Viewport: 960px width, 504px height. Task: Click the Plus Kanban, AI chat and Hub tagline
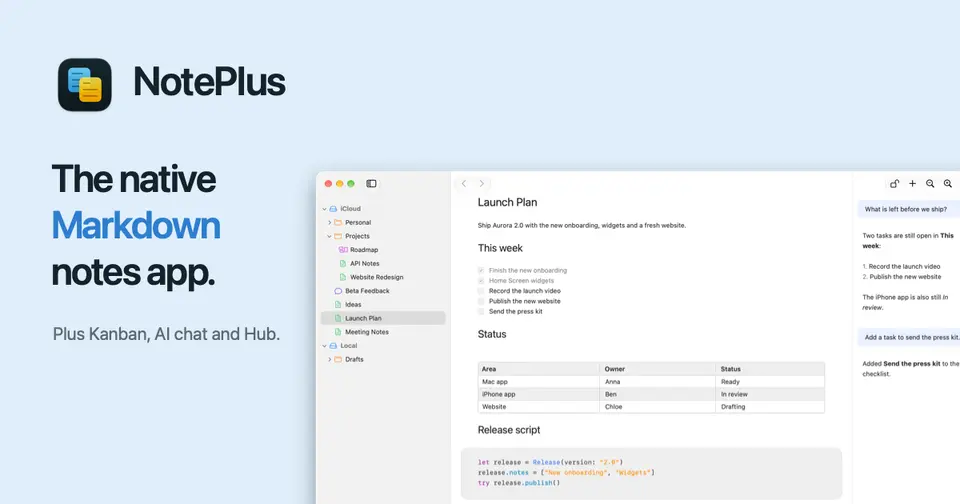(166, 334)
